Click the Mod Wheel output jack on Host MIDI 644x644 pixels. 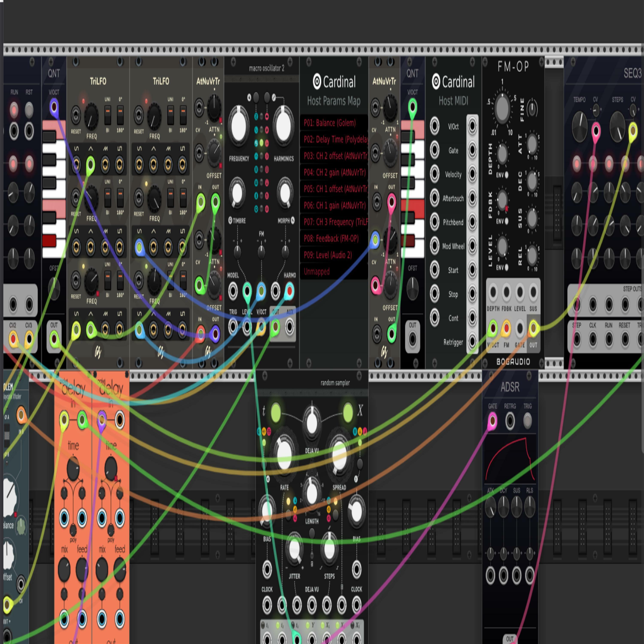472,246
